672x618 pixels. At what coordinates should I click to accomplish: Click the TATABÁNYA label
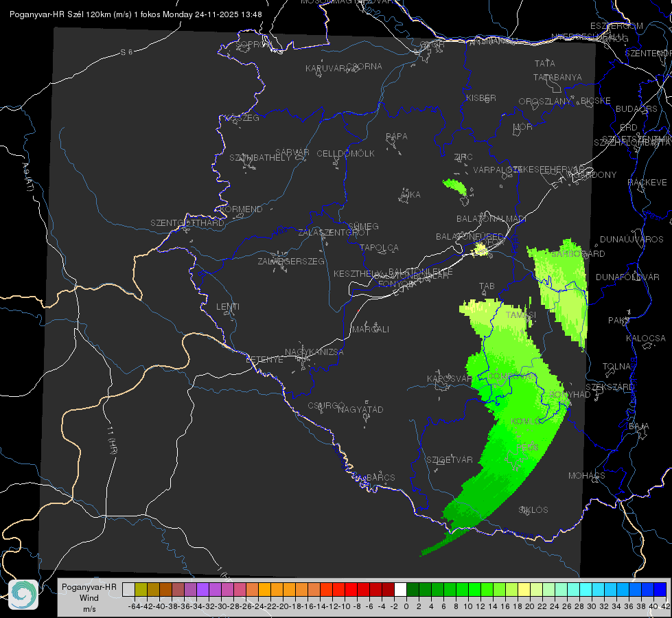[557, 77]
